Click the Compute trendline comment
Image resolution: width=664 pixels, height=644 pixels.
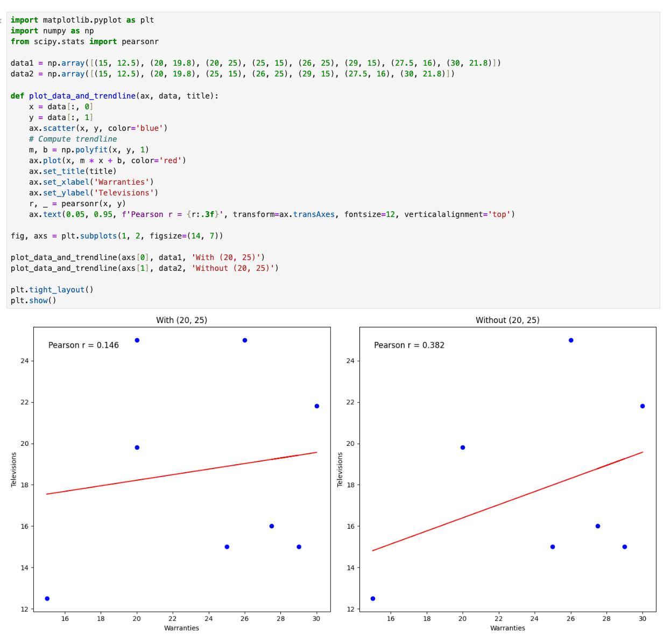(73, 139)
